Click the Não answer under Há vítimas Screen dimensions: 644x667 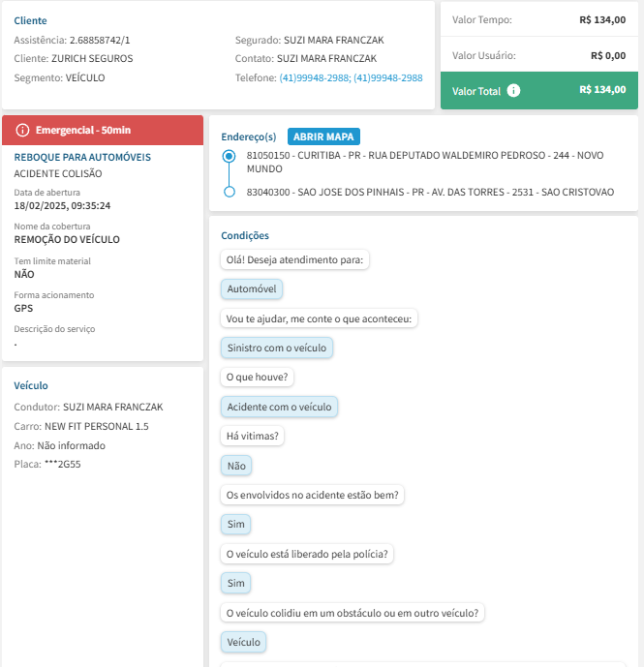click(x=236, y=466)
